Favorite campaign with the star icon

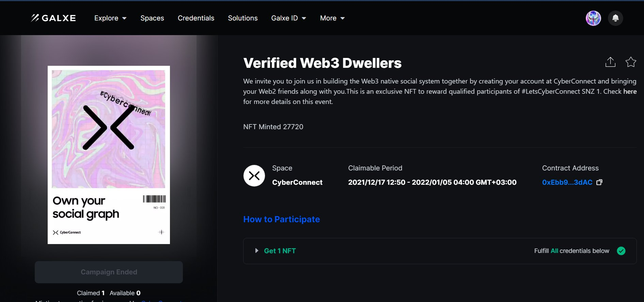point(631,62)
